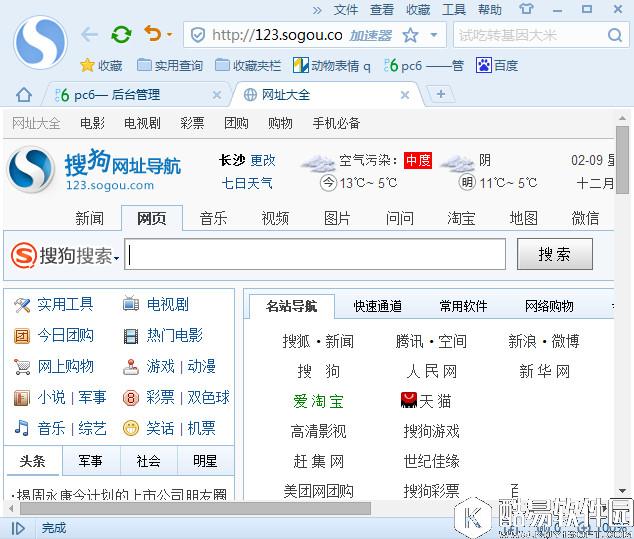This screenshot has width=634, height=539.
Task: Open the 实用查询 bookmarks folder
Action: point(170,65)
